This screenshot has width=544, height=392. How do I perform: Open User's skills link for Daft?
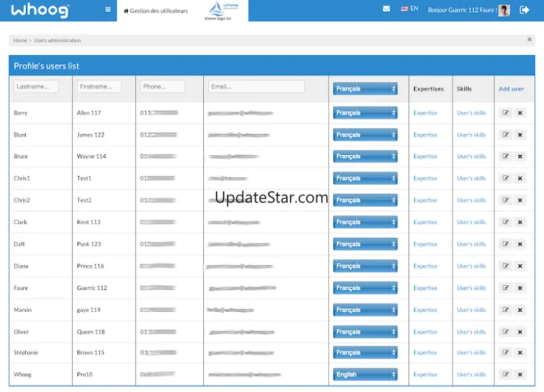471,244
